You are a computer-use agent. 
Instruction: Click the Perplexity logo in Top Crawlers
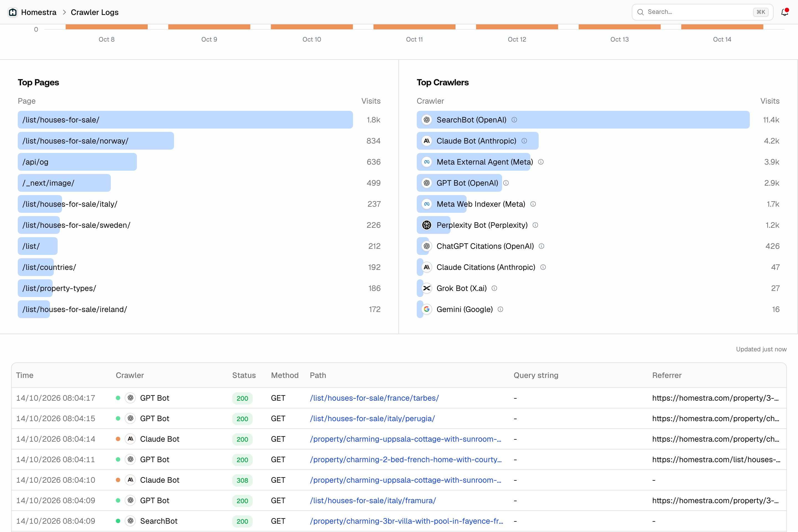[x=426, y=225]
